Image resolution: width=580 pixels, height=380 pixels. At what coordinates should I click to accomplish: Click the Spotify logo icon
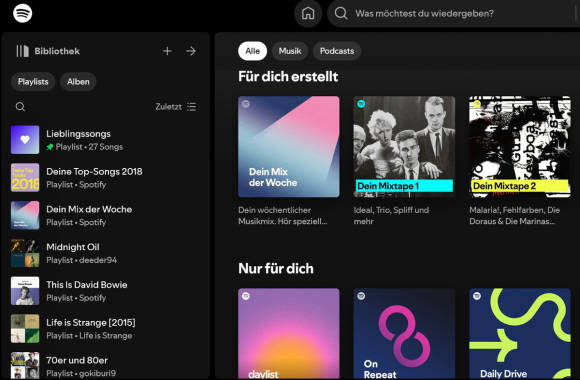click(23, 13)
